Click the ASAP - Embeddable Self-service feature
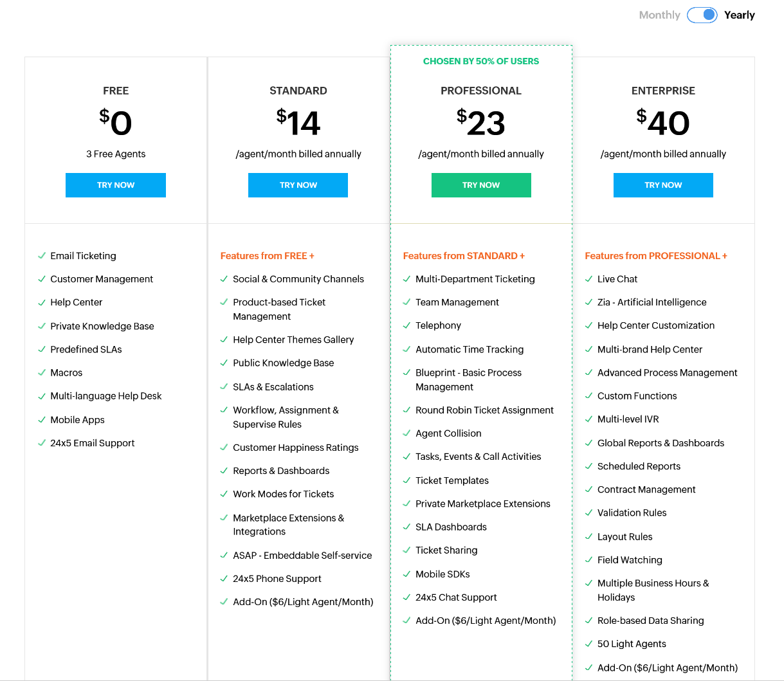 click(x=302, y=556)
